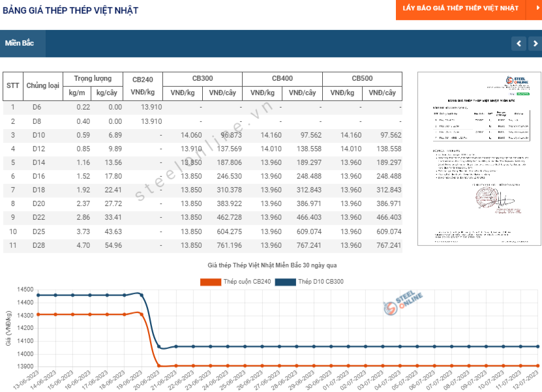Open the price sheet document thumbnail
The image size is (542, 392).
tap(479, 158)
